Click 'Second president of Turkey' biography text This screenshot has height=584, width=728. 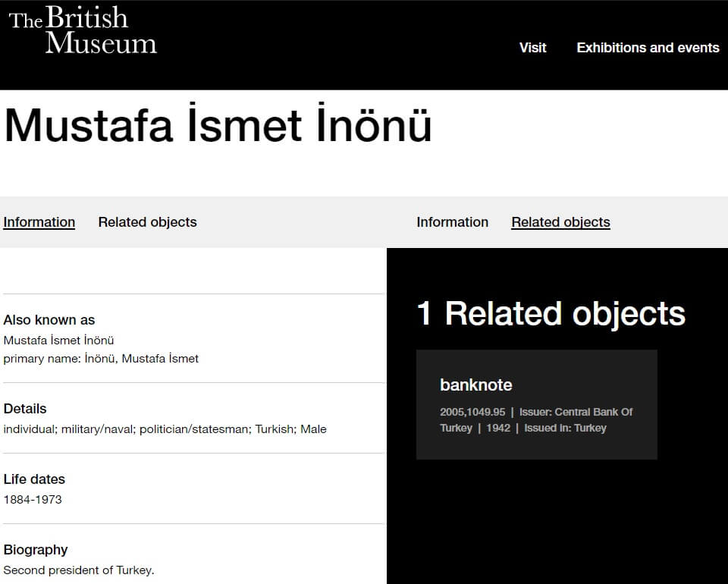pyautogui.click(x=79, y=570)
